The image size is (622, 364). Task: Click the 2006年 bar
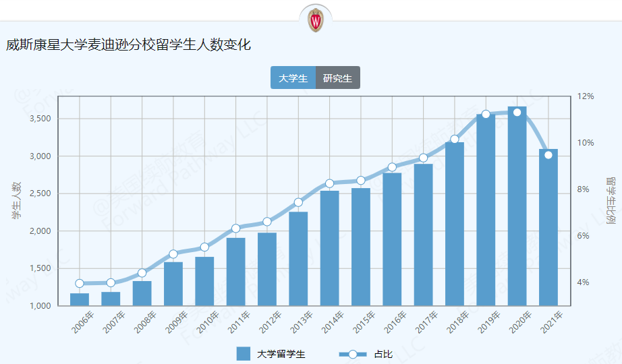click(80, 299)
